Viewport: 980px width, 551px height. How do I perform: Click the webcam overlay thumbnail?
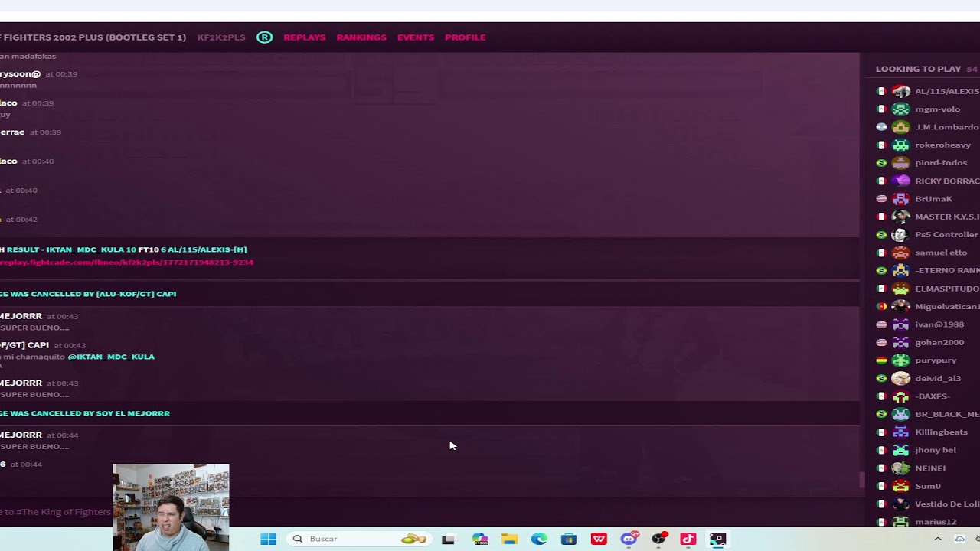pos(171,507)
